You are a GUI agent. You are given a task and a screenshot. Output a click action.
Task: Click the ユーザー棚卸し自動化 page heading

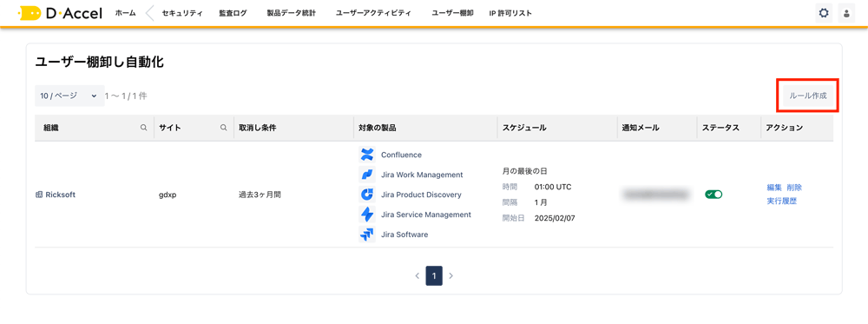point(99,62)
